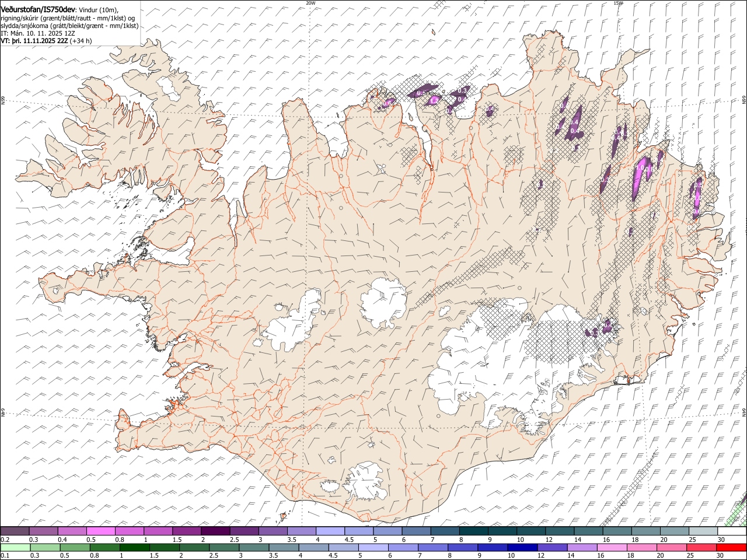Choose the light pink 16 swatch in bottom legend row
The height and width of the screenshot is (560, 747).
tap(612, 547)
